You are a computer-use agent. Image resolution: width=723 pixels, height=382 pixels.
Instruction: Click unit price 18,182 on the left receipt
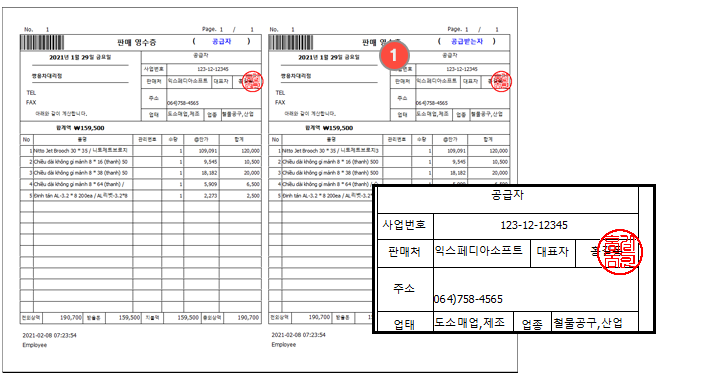[x=209, y=173]
